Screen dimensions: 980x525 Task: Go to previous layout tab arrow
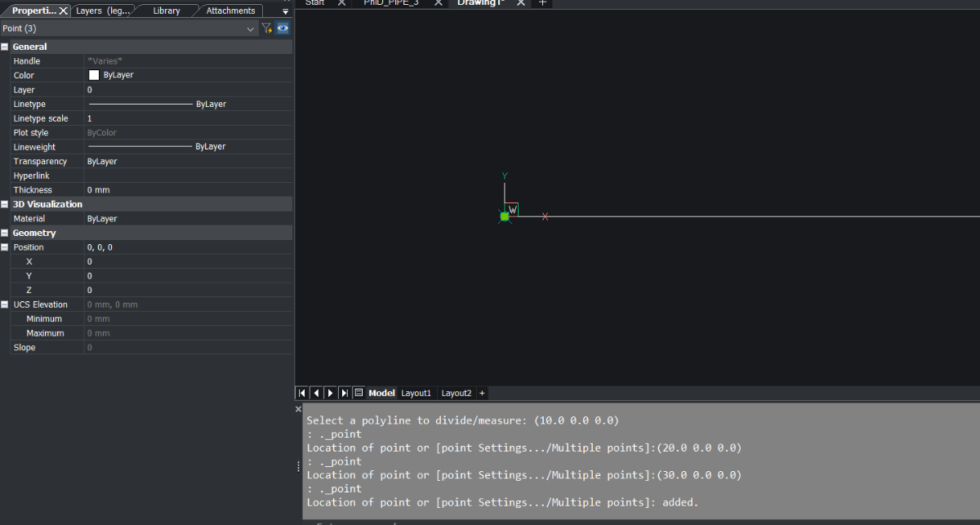(x=316, y=393)
